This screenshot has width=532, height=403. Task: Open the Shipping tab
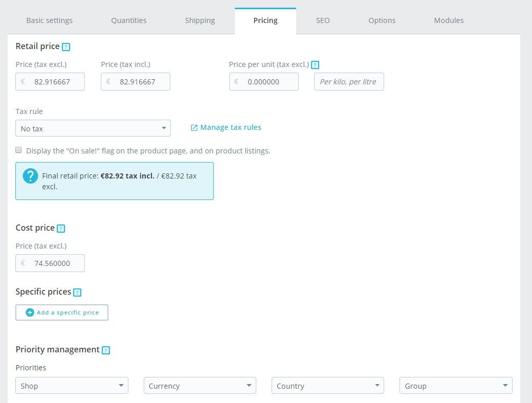click(x=200, y=20)
